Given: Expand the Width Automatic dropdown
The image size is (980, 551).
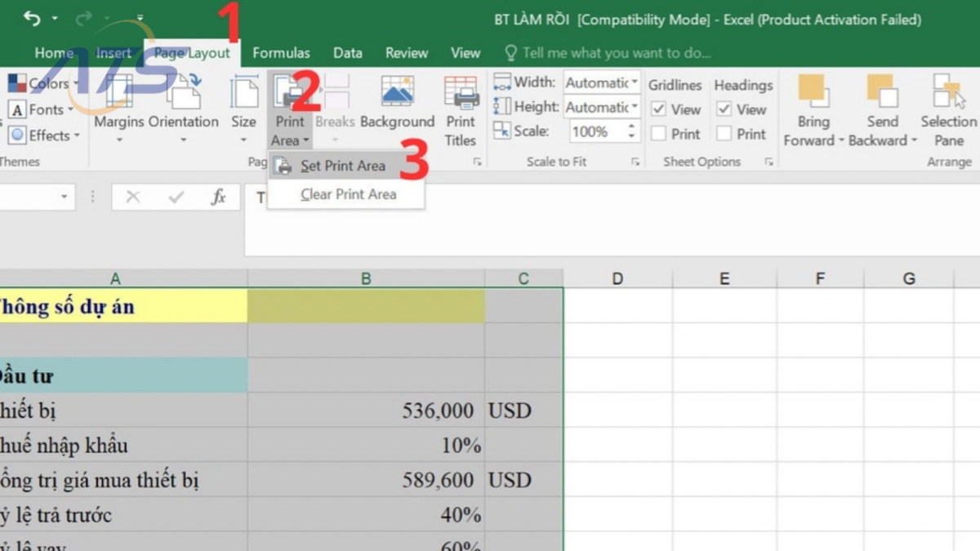Looking at the screenshot, I should [x=636, y=82].
